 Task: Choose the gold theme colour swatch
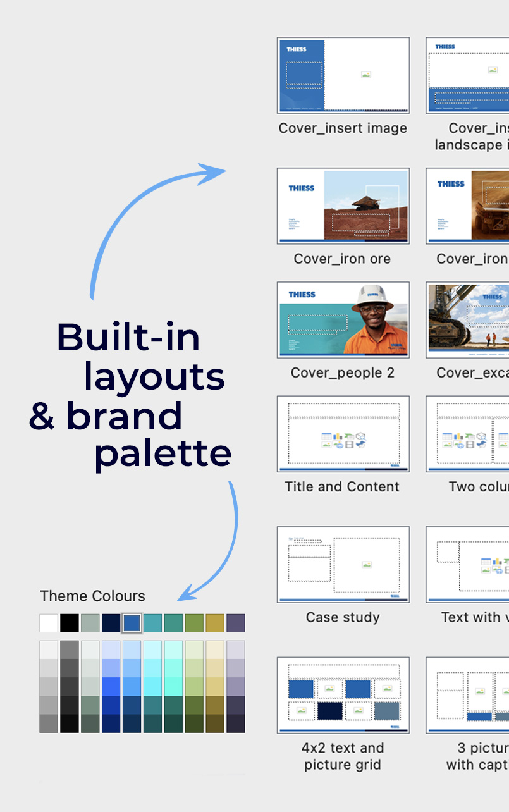tap(215, 623)
